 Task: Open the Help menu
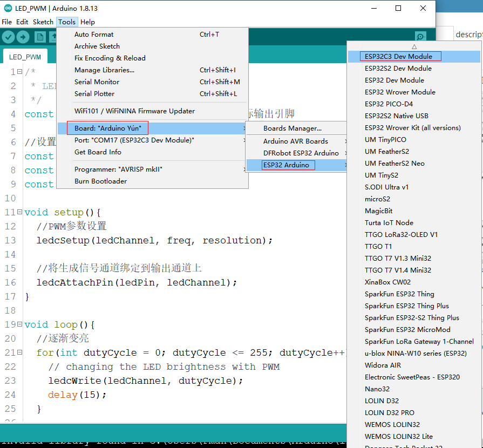[x=87, y=22]
